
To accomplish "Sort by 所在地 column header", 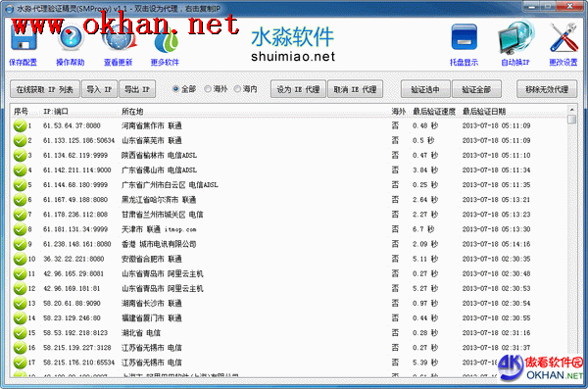I will click(x=132, y=112).
